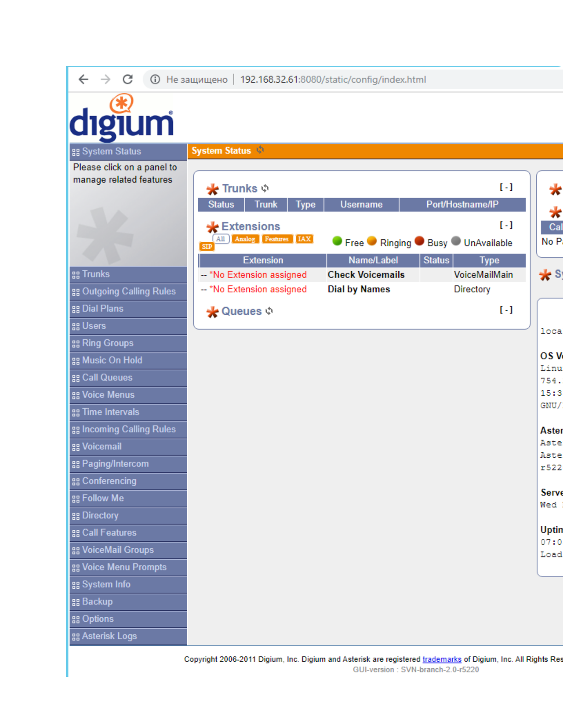The image size is (563, 728).
Task: Open System Status in the sidebar
Action: 128,152
